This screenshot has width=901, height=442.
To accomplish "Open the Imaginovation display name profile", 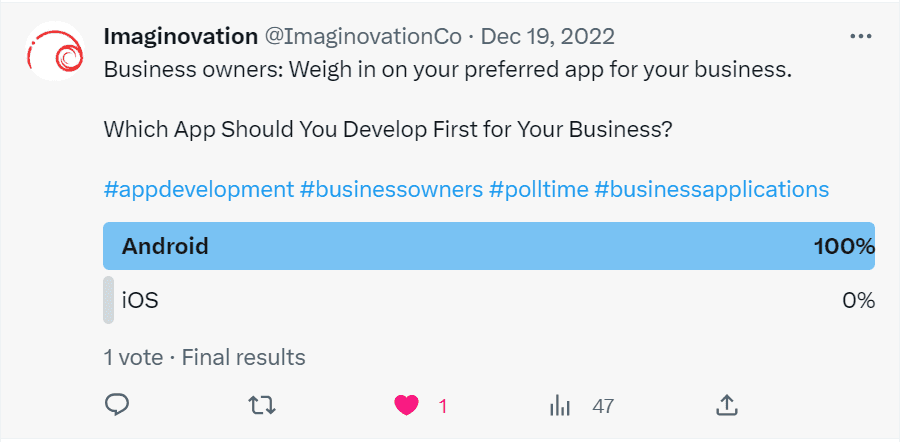I will click(180, 37).
